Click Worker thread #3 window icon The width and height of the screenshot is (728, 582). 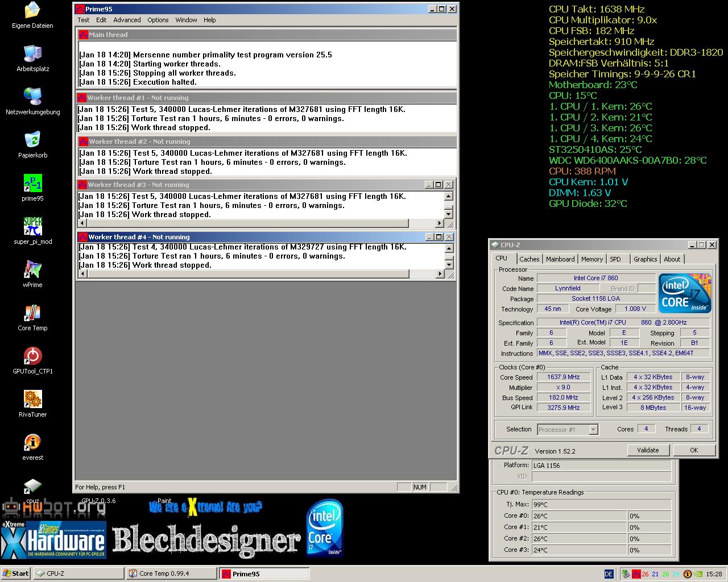(x=82, y=185)
